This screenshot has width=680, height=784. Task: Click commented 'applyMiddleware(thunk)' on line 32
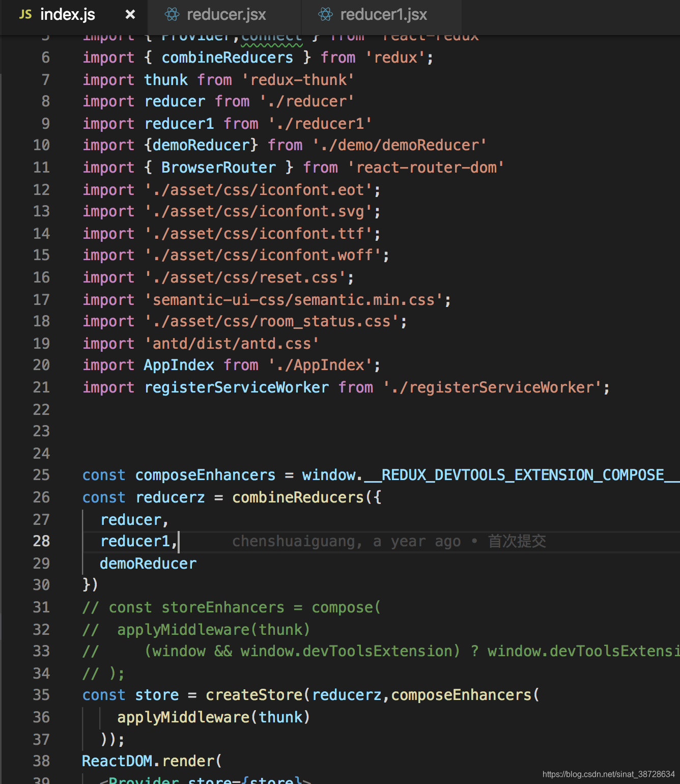coord(213,630)
